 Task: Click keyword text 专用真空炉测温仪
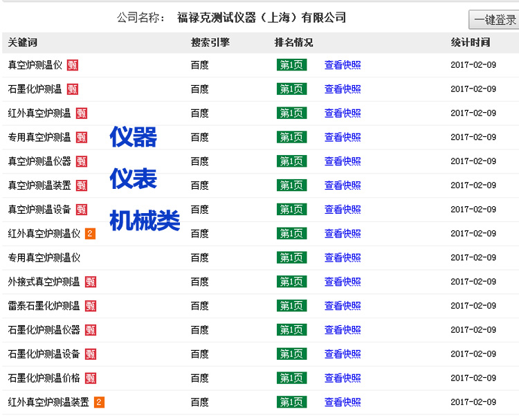click(x=44, y=258)
